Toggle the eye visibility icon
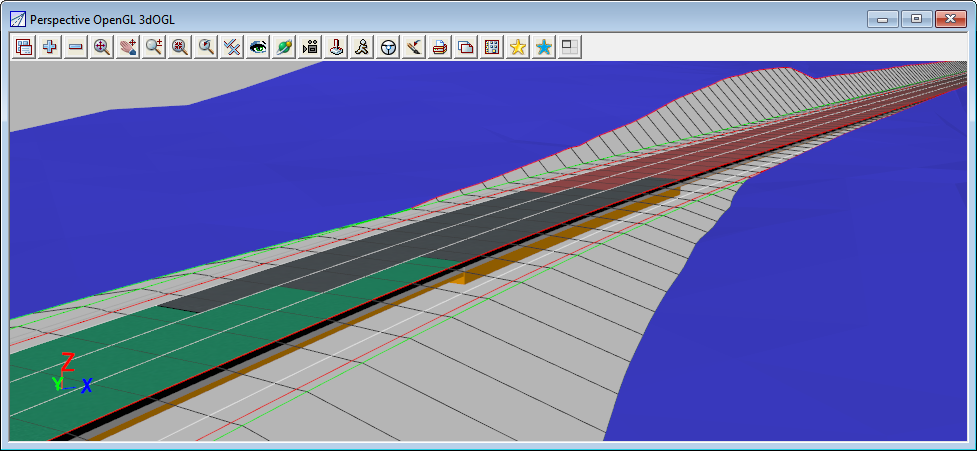Screen dimensions: 977x451 (258, 47)
